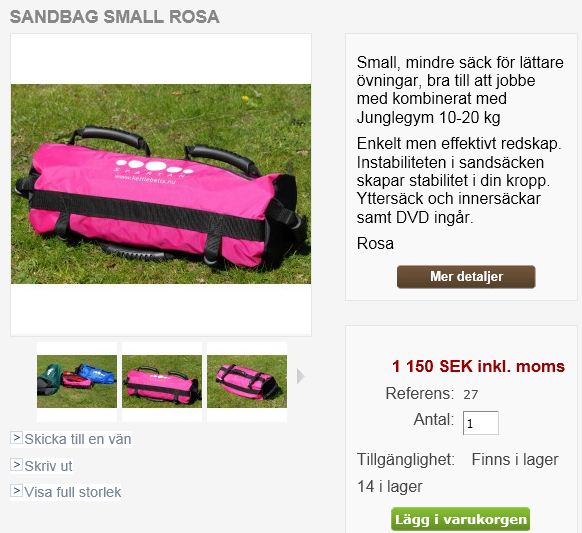Click the large pink sandbag product image

click(161, 184)
